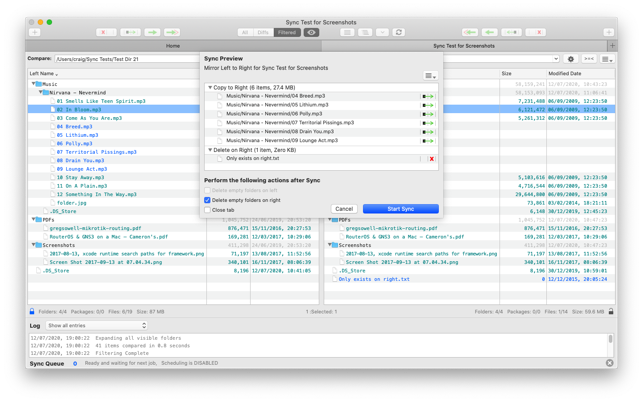Open the right path dropdown arrow
643x402 pixels.
[556, 59]
